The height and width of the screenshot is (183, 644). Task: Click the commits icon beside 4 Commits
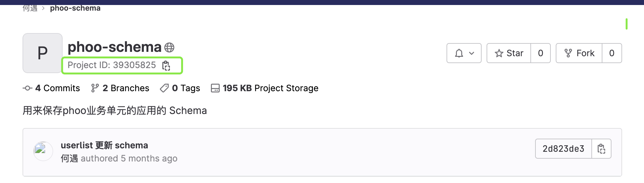click(x=28, y=88)
